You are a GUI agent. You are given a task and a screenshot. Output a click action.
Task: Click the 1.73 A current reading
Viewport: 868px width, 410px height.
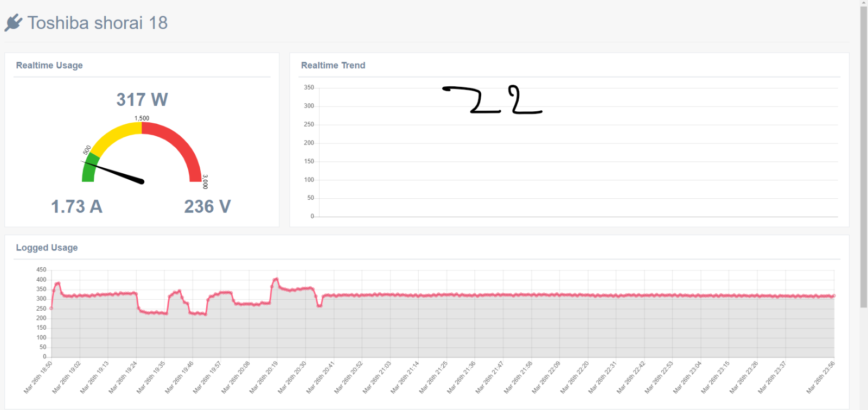76,206
